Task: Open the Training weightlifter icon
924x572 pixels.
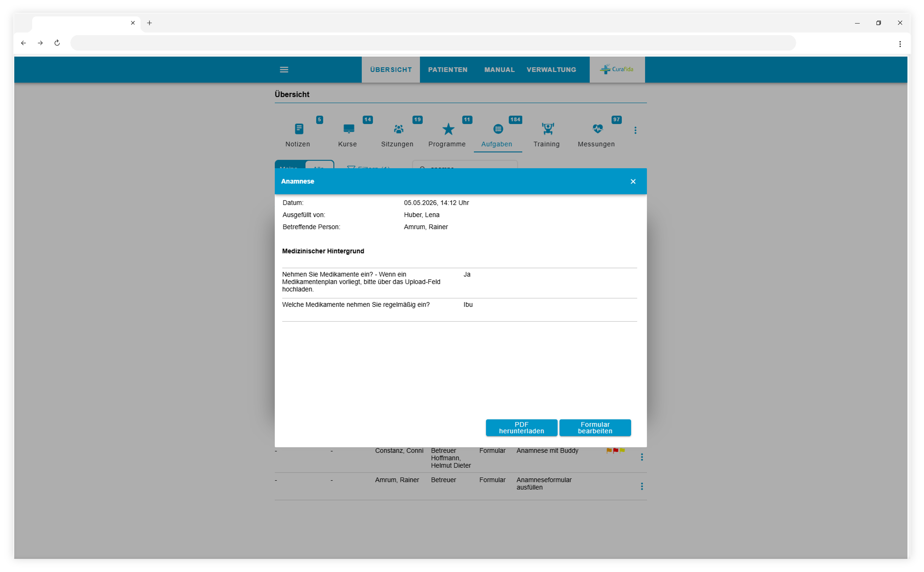Action: tap(548, 129)
